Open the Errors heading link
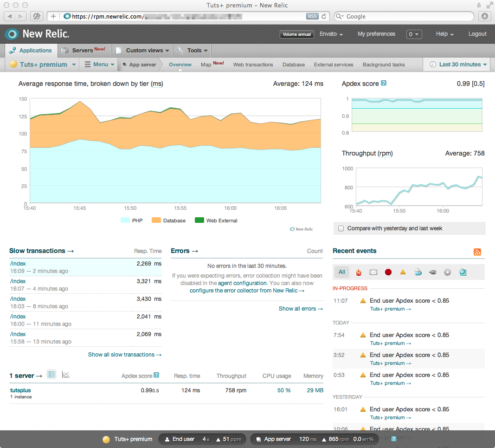Image resolution: width=495 pixels, height=448 pixels. pos(184,251)
